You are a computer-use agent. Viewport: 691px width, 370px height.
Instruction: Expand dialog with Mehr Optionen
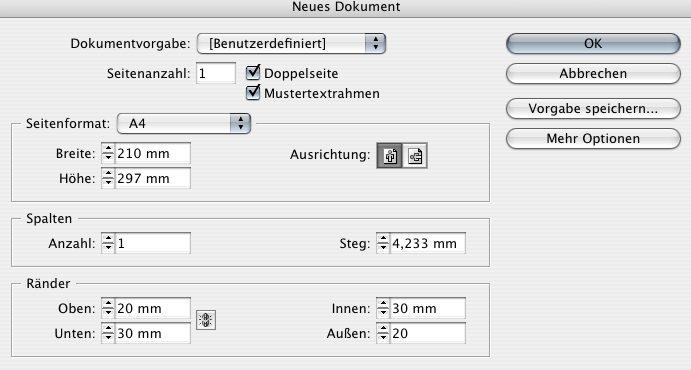click(593, 139)
